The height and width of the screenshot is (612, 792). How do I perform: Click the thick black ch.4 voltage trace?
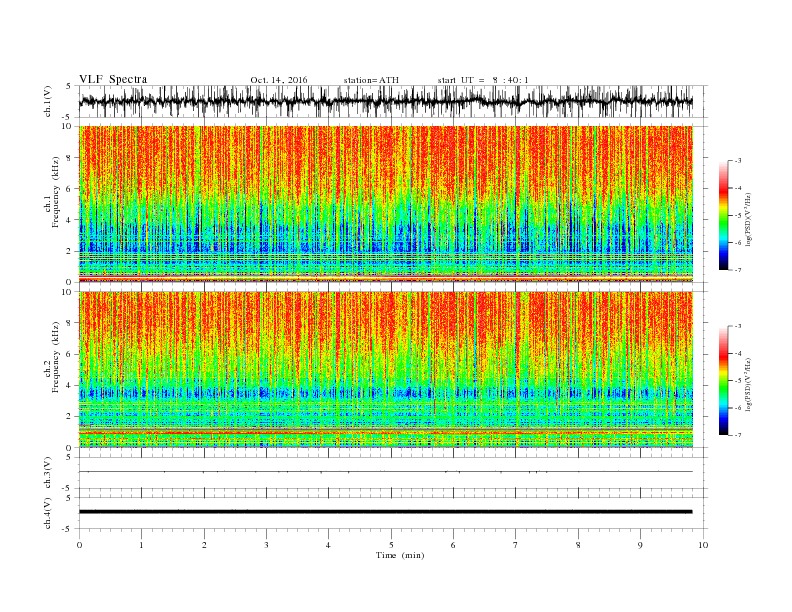pos(385,512)
